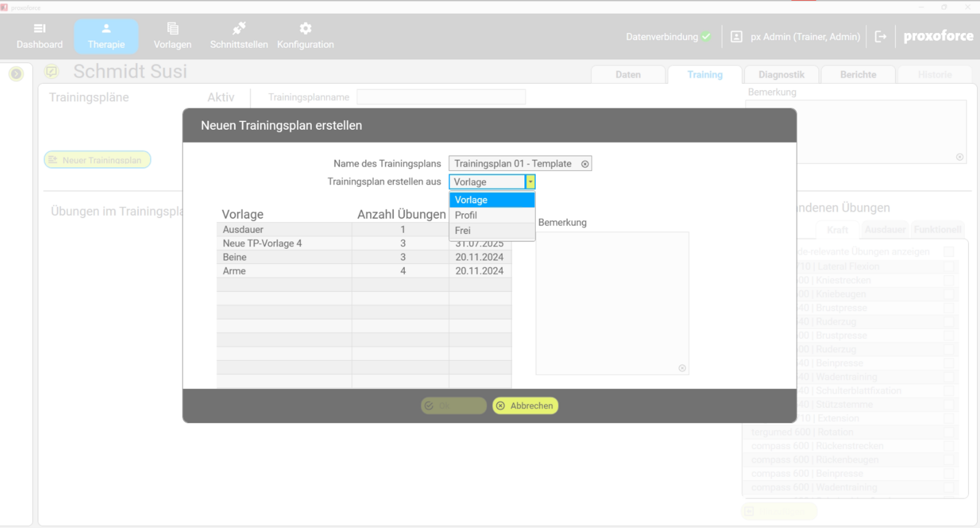Open the Schnittstellen navigation icon
Screen dimensions: 980x528
pos(239,29)
